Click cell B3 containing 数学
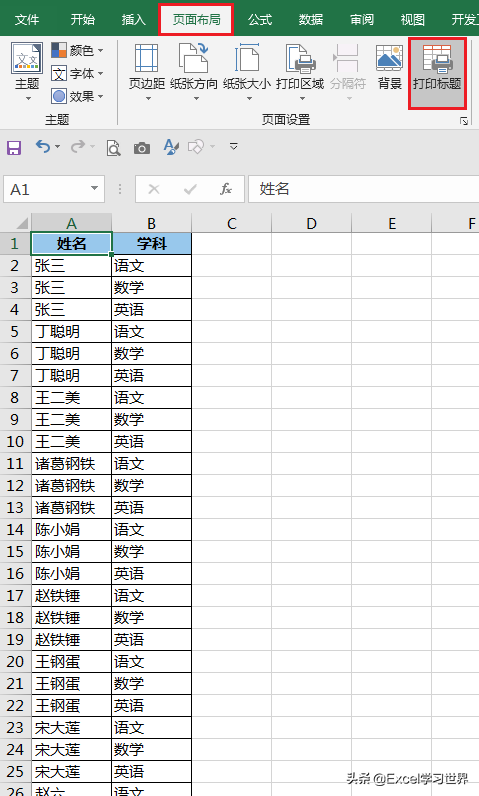The width and height of the screenshot is (479, 796). click(x=151, y=287)
